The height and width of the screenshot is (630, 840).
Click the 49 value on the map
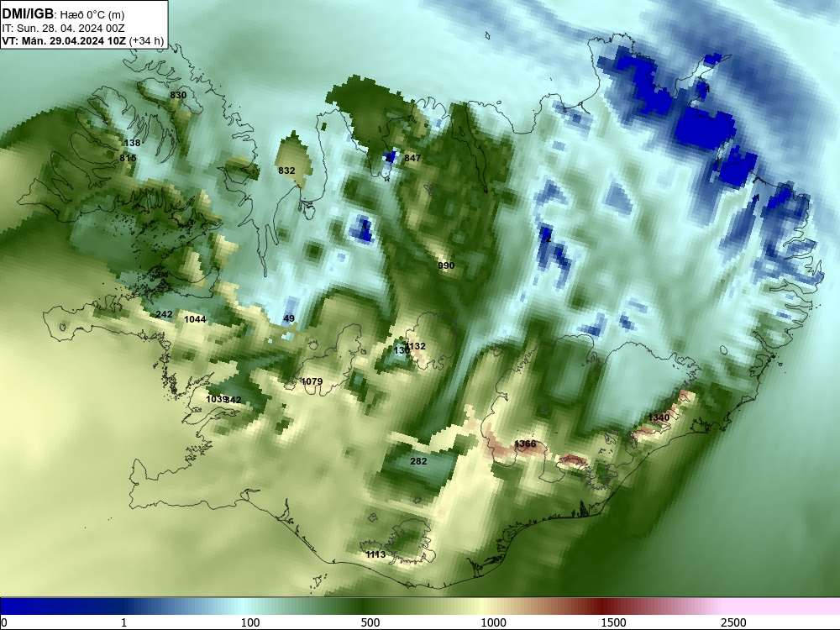coord(289,318)
